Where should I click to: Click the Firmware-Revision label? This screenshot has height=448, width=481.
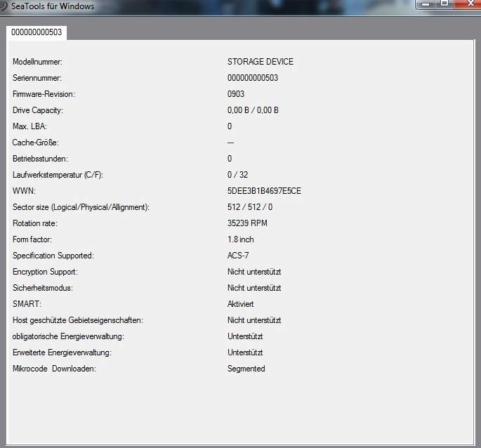[x=44, y=94]
